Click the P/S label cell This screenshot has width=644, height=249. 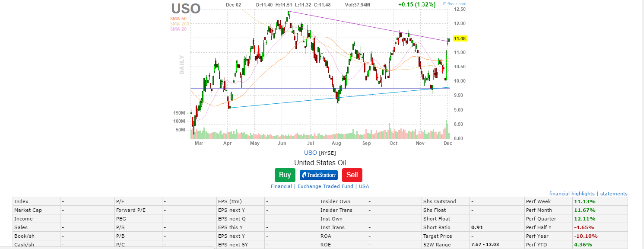(138, 227)
